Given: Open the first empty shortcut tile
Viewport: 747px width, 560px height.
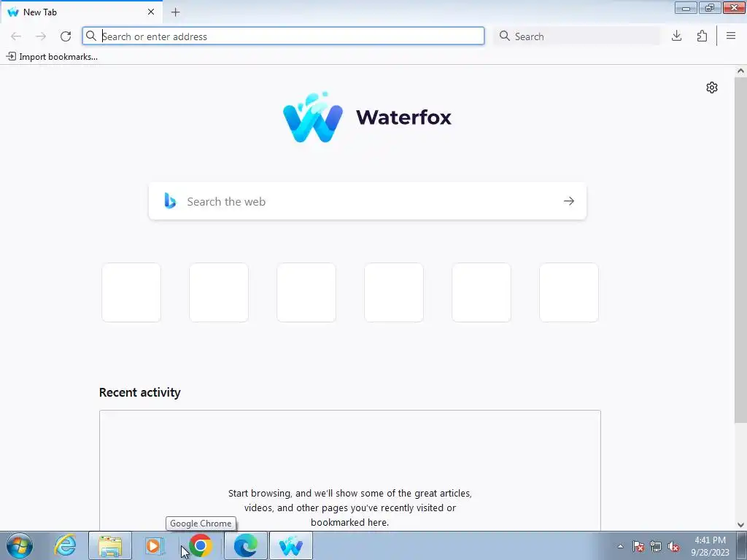Looking at the screenshot, I should 131,292.
